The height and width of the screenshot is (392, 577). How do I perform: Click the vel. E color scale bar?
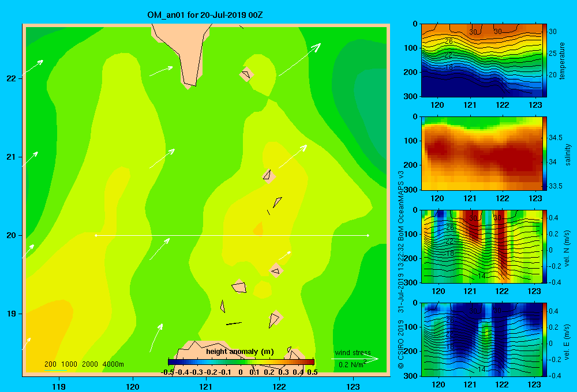pos(544,340)
